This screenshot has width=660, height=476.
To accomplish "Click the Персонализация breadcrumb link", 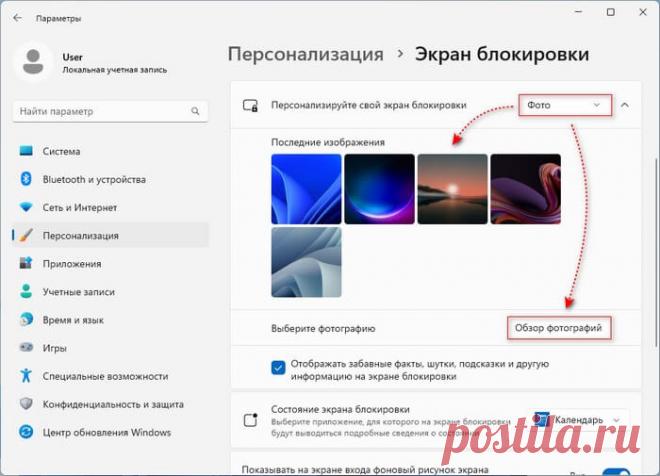I will click(305, 54).
